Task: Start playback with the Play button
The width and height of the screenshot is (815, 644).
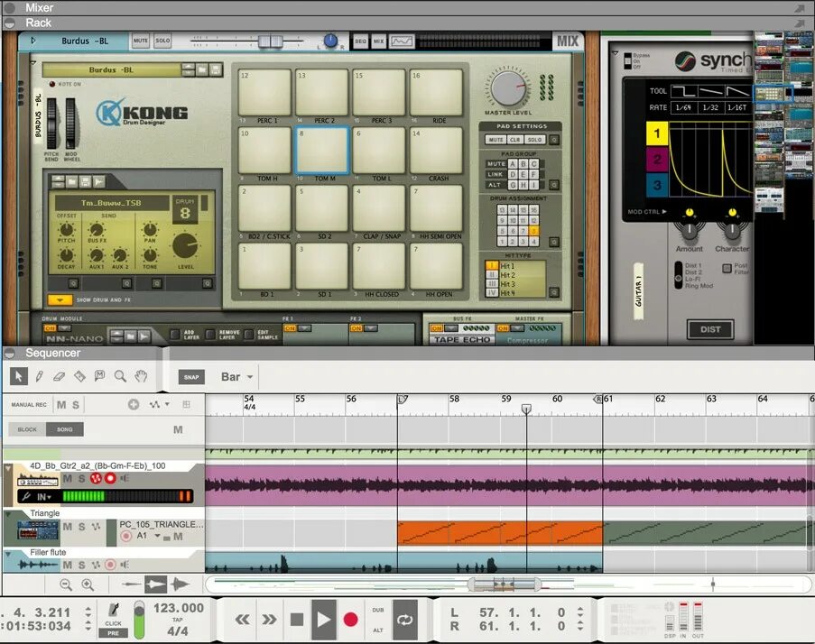Action: [x=323, y=619]
